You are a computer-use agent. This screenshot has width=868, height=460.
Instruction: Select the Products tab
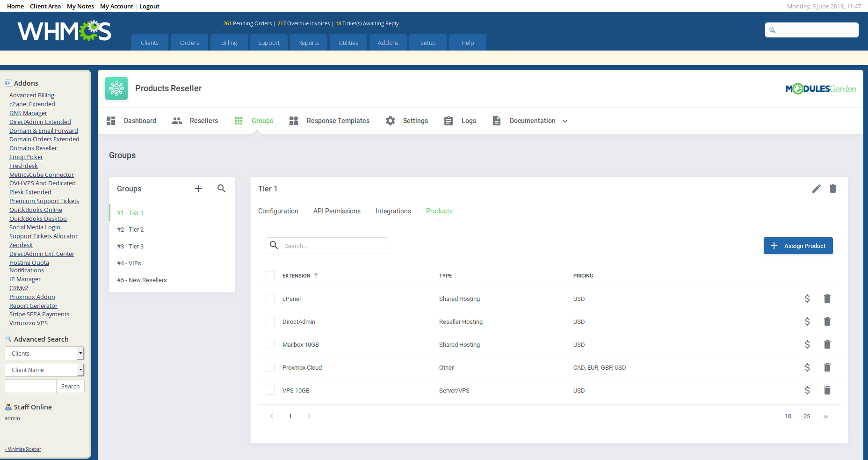[x=439, y=211]
